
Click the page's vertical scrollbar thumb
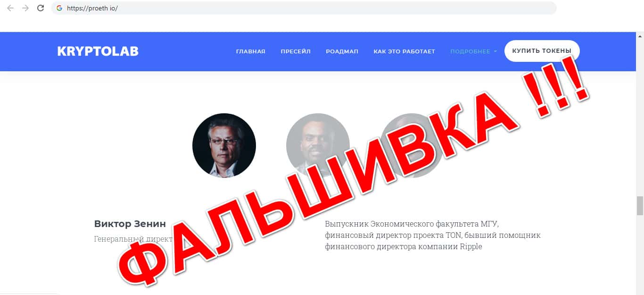(x=640, y=205)
